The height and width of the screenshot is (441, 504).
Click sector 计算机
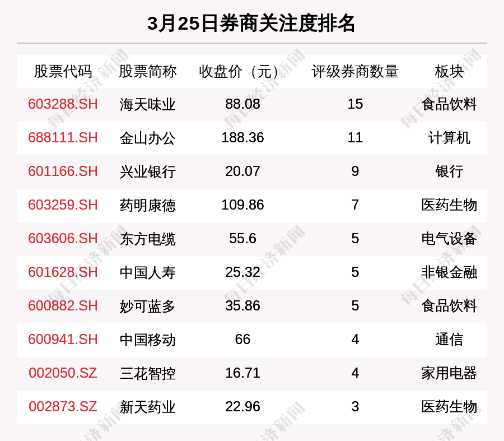coord(449,138)
